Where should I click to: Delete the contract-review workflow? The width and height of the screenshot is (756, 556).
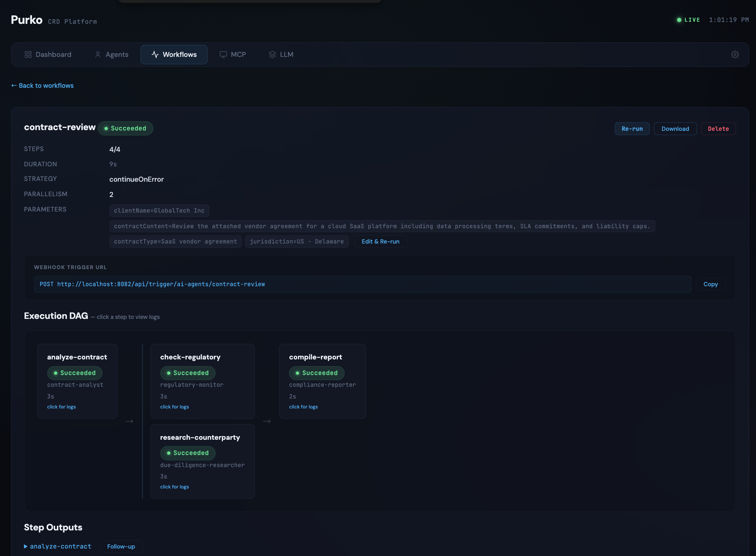pyautogui.click(x=718, y=129)
